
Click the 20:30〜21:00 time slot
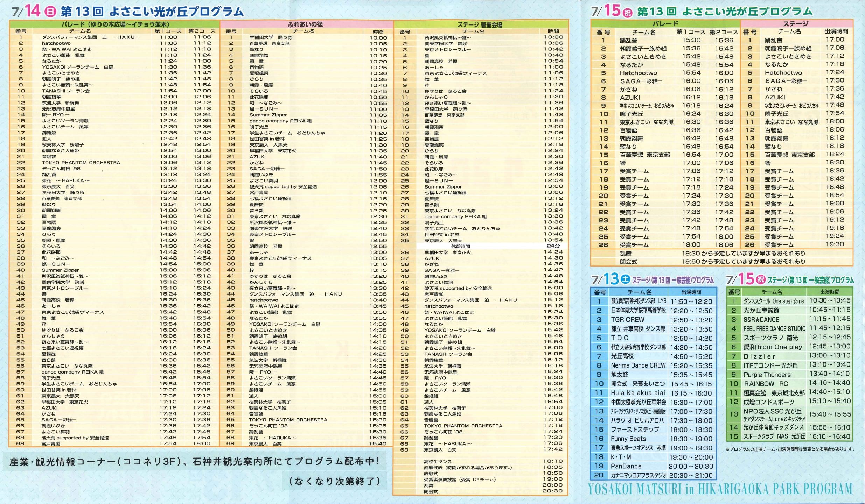pyautogui.click(x=691, y=475)
